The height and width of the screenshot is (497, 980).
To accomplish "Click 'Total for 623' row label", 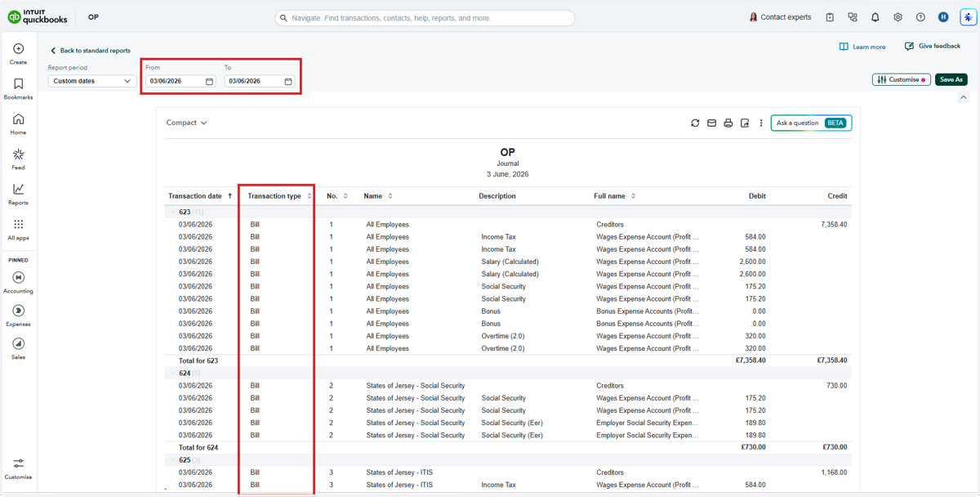I will (198, 360).
